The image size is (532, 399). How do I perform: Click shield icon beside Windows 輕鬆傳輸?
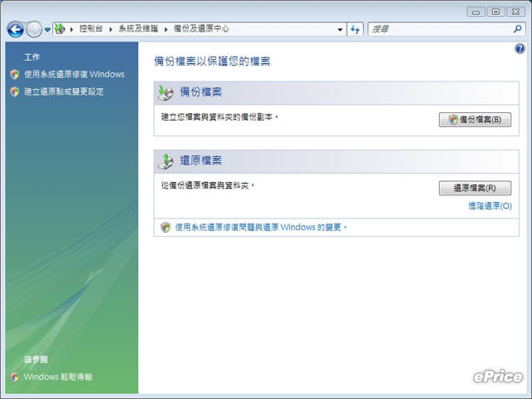(15, 377)
